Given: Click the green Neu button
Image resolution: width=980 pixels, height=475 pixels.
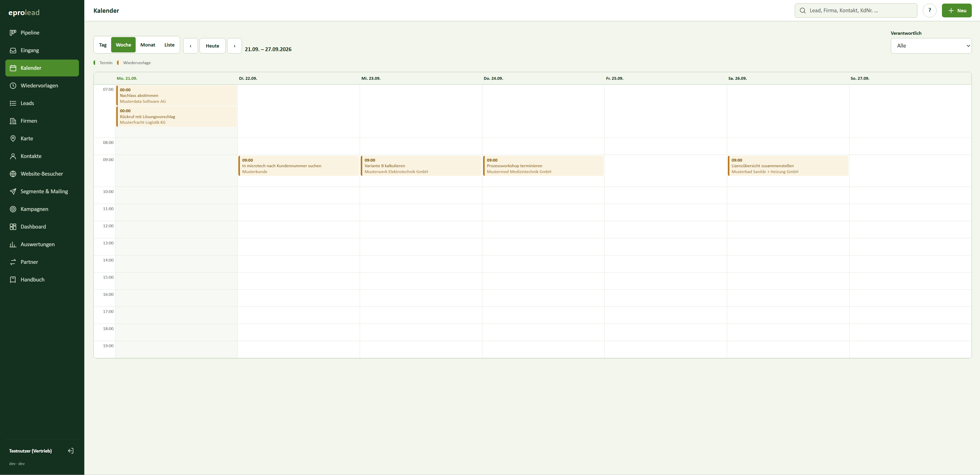Looking at the screenshot, I should coord(956,10).
